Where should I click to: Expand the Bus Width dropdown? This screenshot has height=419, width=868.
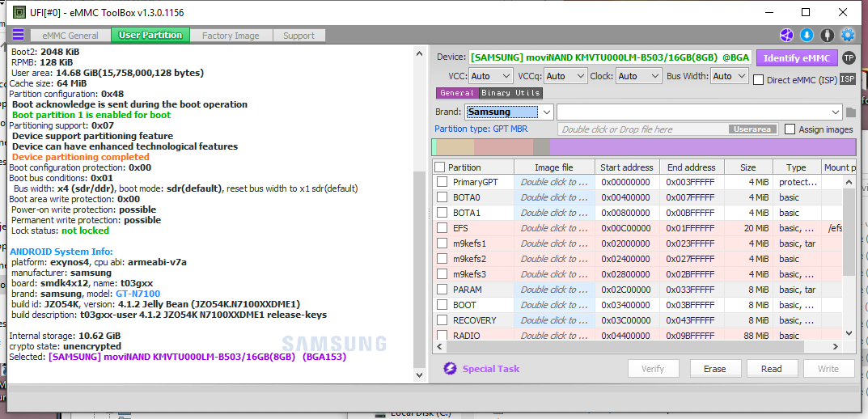coord(730,76)
